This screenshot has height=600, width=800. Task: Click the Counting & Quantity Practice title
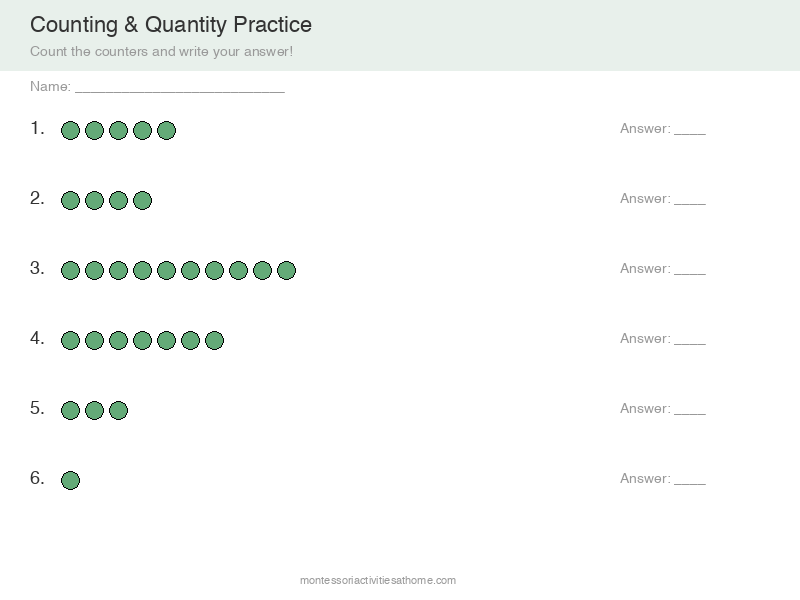pos(171,24)
